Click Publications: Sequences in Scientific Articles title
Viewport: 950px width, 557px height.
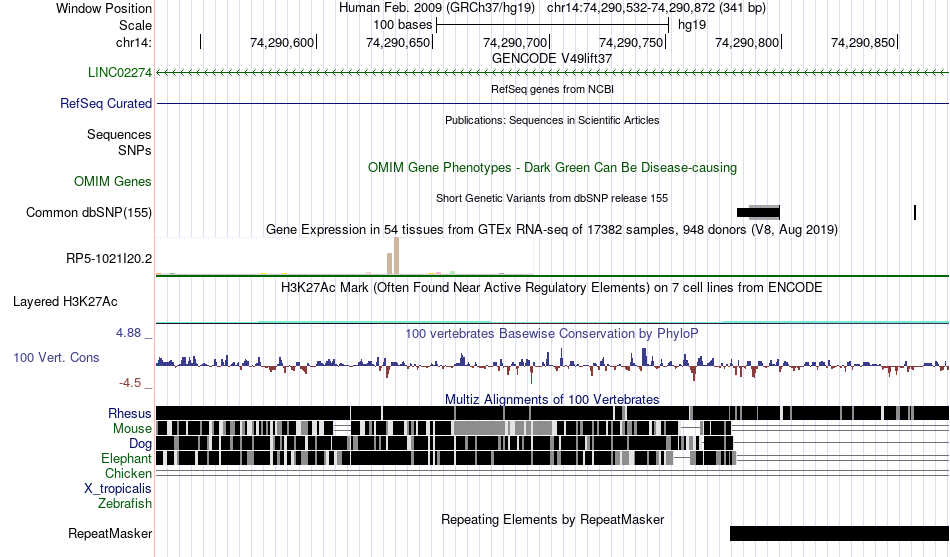click(552, 120)
